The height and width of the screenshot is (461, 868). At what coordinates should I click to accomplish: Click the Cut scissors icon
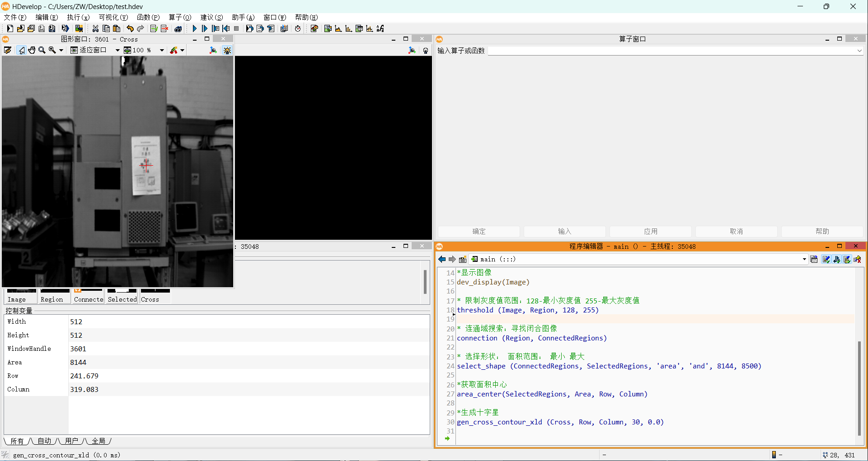tap(95, 28)
